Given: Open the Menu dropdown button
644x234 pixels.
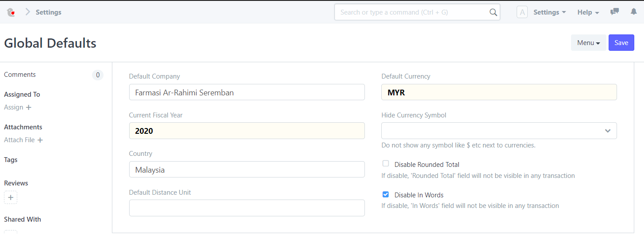Looking at the screenshot, I should click(588, 43).
